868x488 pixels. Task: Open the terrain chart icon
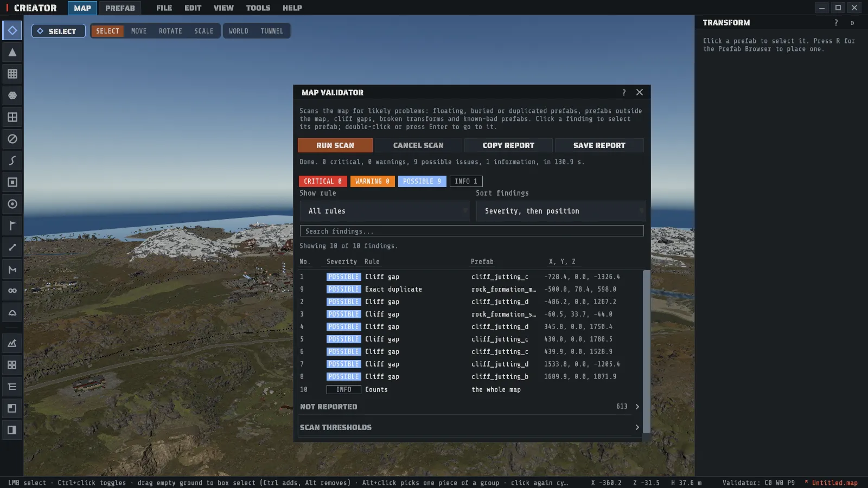pos(12,343)
